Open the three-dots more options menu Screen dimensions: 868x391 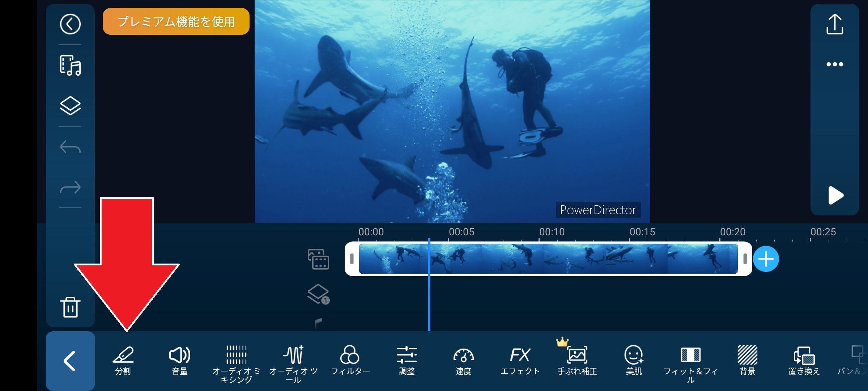coord(835,64)
